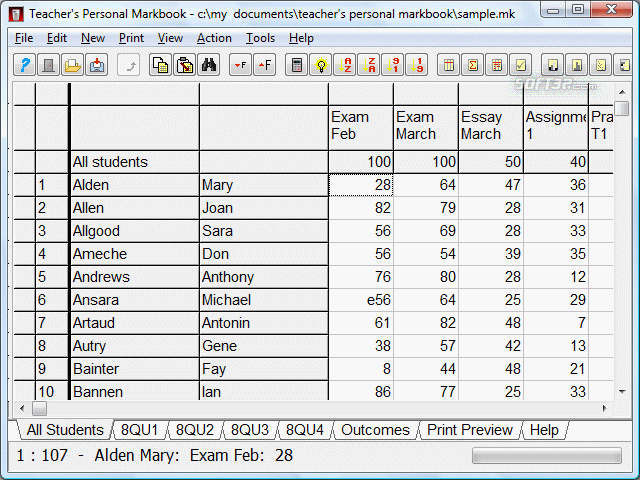
Task: Click first name cell Anthony
Action: [264, 277]
